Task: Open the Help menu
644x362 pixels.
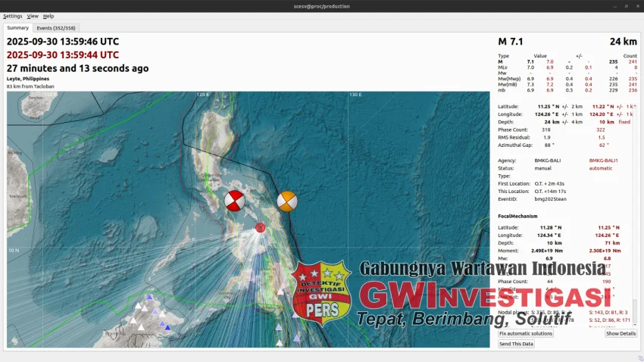Action: (48, 16)
